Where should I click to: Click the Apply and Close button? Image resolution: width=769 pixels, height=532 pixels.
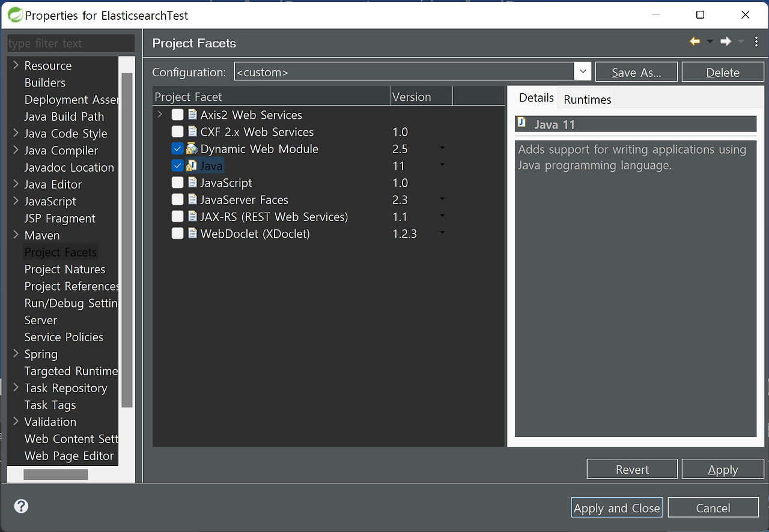click(x=616, y=507)
